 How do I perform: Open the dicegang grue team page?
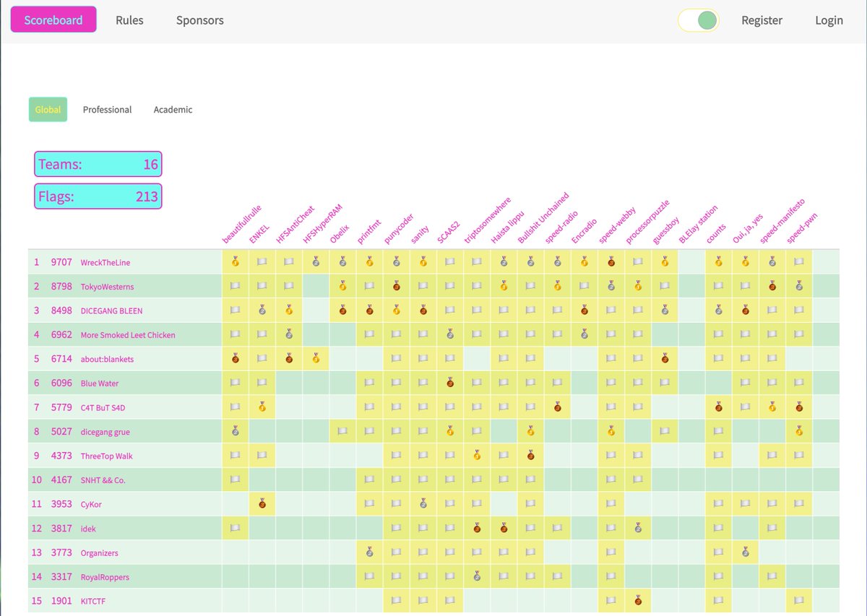pyautogui.click(x=105, y=432)
